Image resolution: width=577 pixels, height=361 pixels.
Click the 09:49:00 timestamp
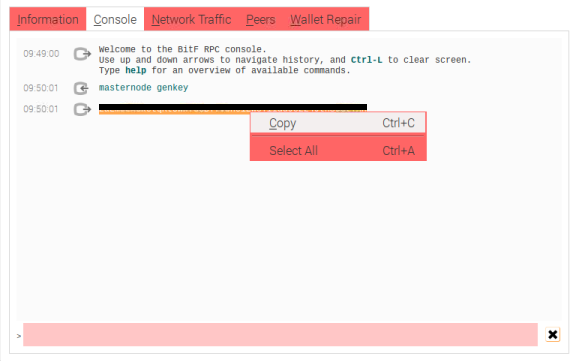pos(41,54)
